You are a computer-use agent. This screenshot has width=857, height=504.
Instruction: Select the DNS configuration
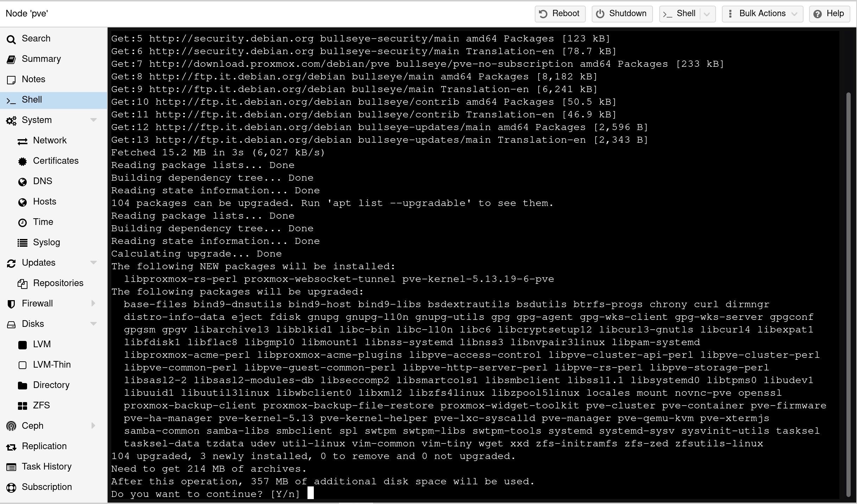pyautogui.click(x=42, y=181)
